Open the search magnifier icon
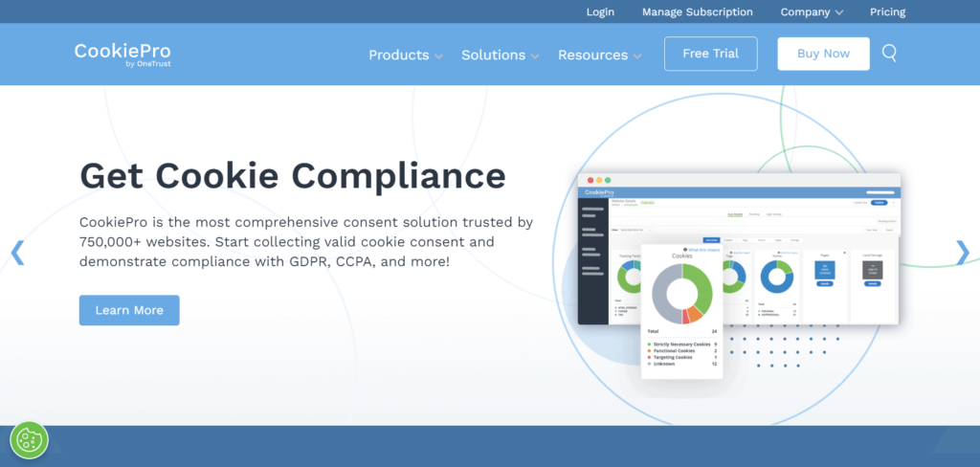Viewport: 980px width, 467px height. click(x=889, y=54)
